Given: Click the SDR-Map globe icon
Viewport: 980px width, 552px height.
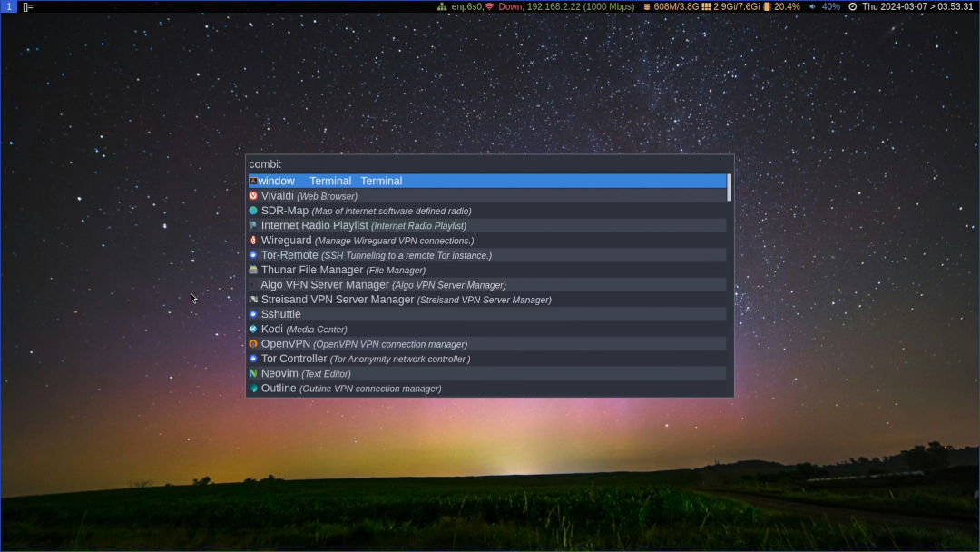Looking at the screenshot, I should pyautogui.click(x=253, y=211).
